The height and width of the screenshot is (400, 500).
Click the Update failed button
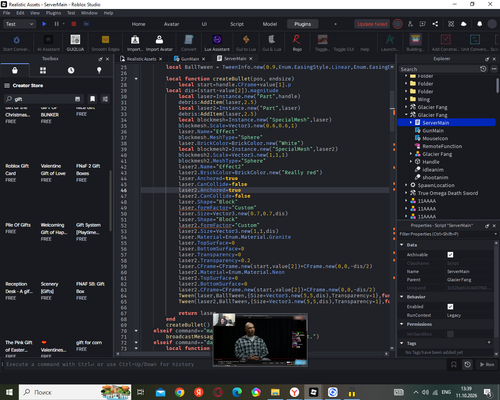(372, 24)
